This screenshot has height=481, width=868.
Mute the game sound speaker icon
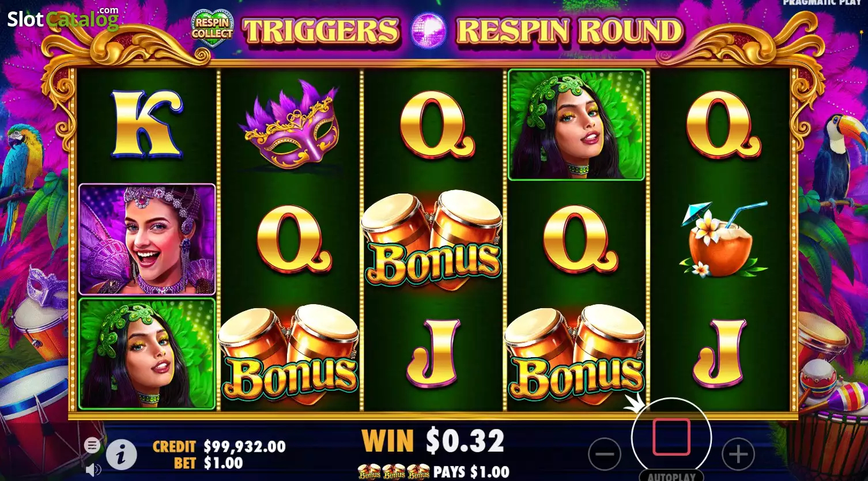93,470
